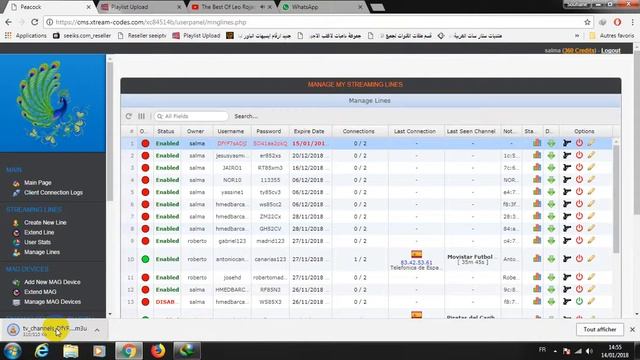Open Create New Line
Image resolution: width=640 pixels, height=360 pixels.
coord(45,222)
